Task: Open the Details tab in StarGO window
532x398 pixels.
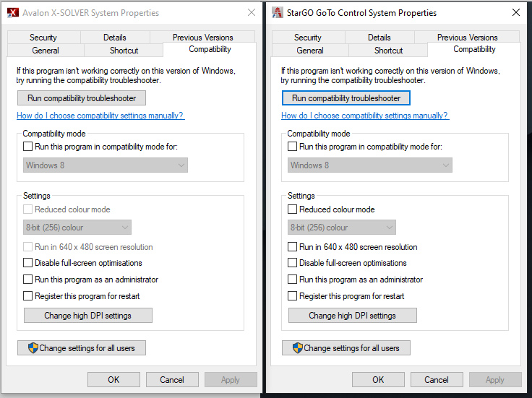Action: (x=379, y=38)
